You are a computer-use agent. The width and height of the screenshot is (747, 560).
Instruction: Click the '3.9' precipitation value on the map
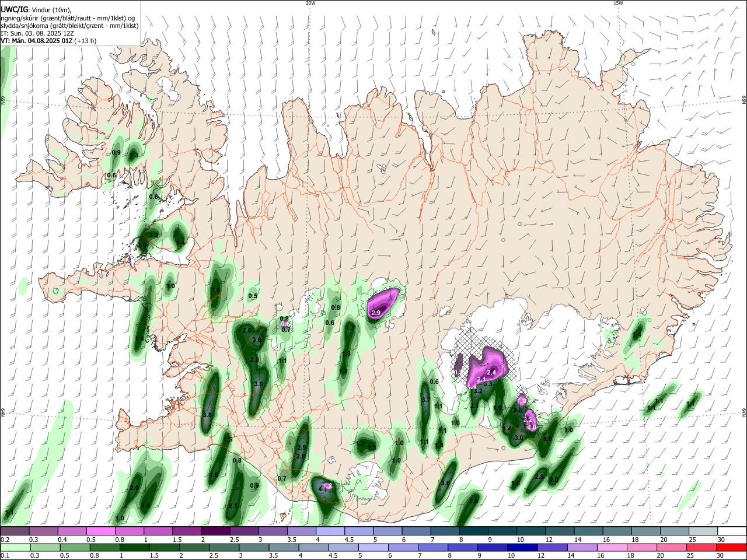[259, 384]
